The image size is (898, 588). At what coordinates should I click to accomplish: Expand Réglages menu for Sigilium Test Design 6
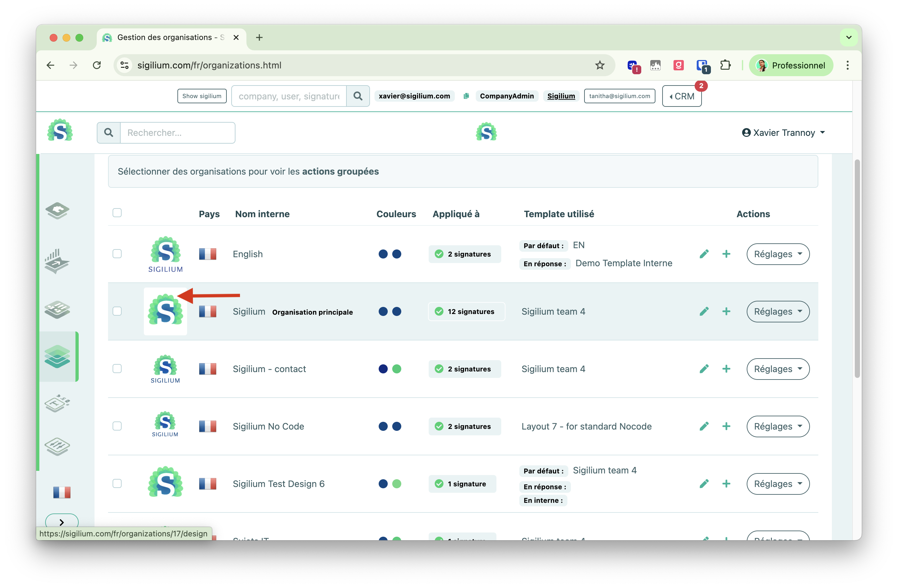click(x=778, y=484)
